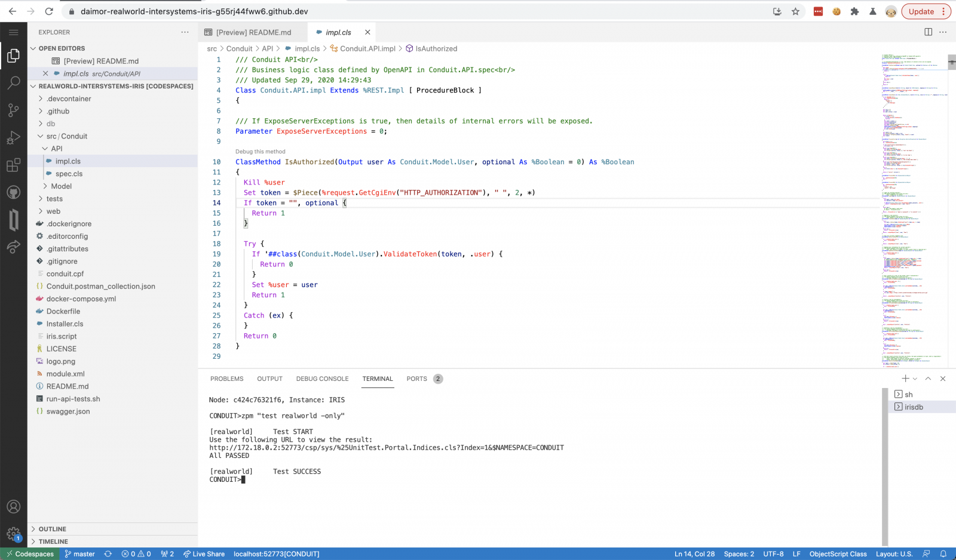Open the Manage gear icon
The width and height of the screenshot is (956, 560).
(x=13, y=534)
